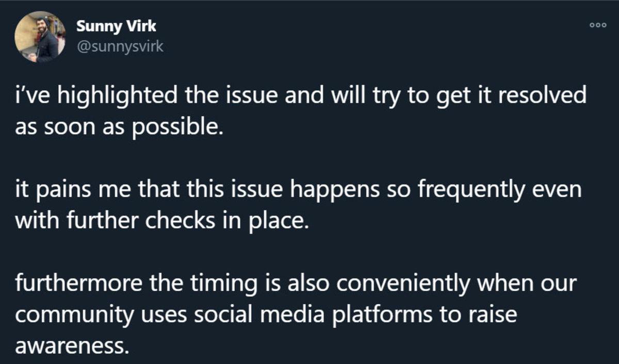Open the Sunny Virk display name link
Viewport: 619px width, 364px height.
(116, 26)
